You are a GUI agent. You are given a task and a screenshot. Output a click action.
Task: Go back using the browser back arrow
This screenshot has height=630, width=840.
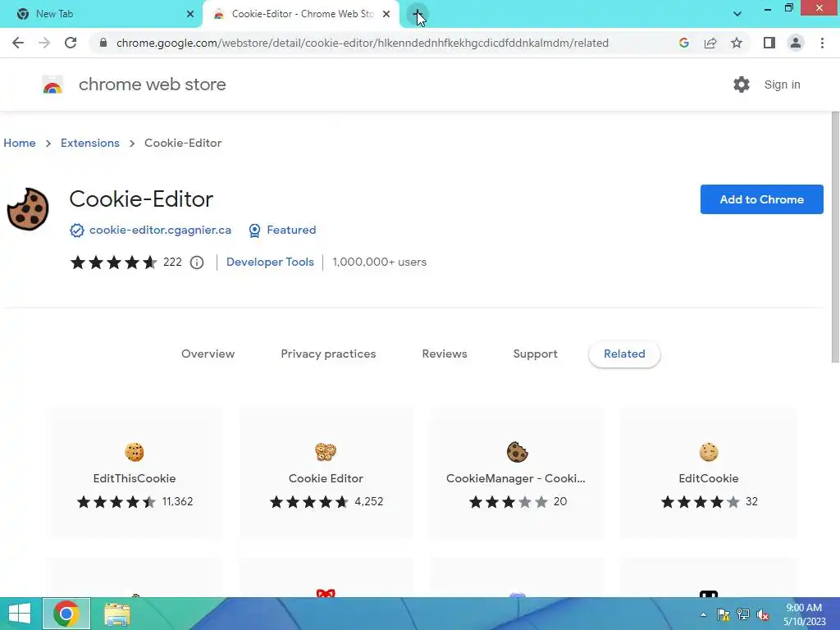click(18, 43)
